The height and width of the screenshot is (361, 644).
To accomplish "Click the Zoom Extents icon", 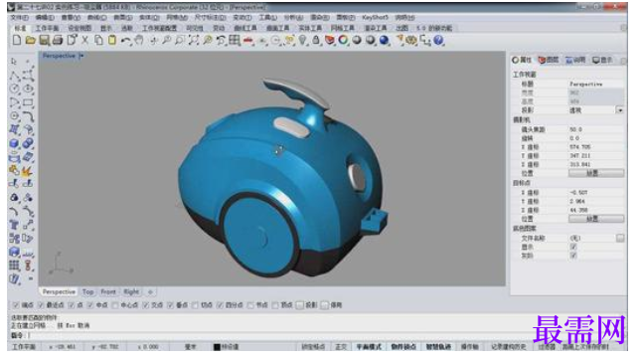I will coord(194,40).
